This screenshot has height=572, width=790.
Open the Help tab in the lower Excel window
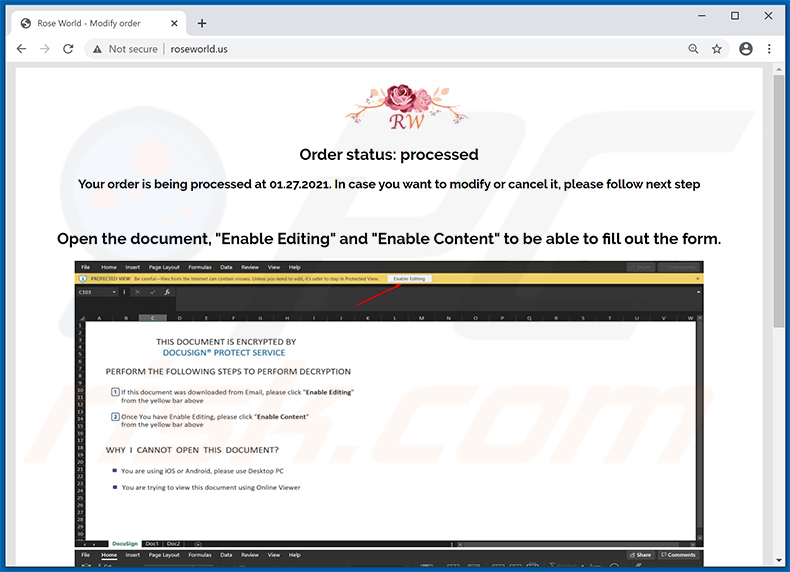click(295, 555)
